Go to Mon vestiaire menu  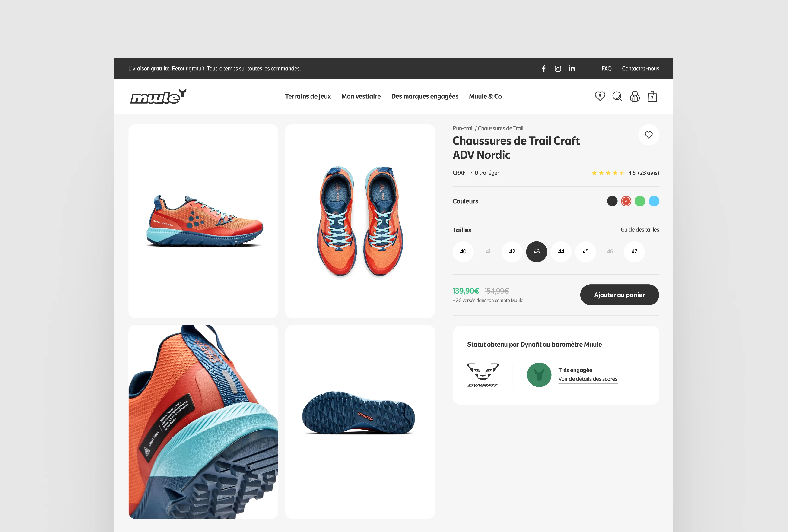pyautogui.click(x=361, y=96)
